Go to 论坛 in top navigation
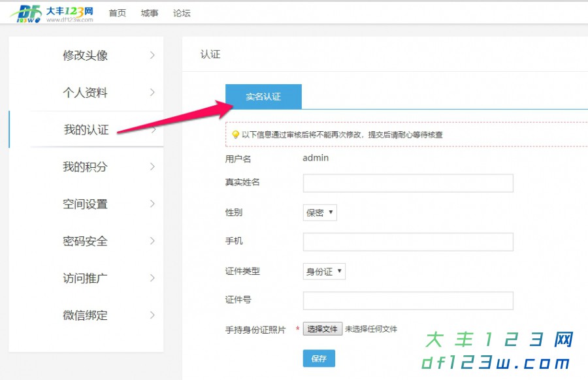Viewport: 588px width, 380px height. click(x=182, y=13)
